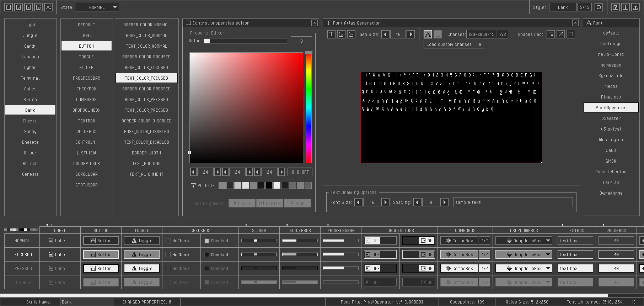Click the font image atlas icon
The width and height of the screenshot is (644, 306).
[351, 34]
